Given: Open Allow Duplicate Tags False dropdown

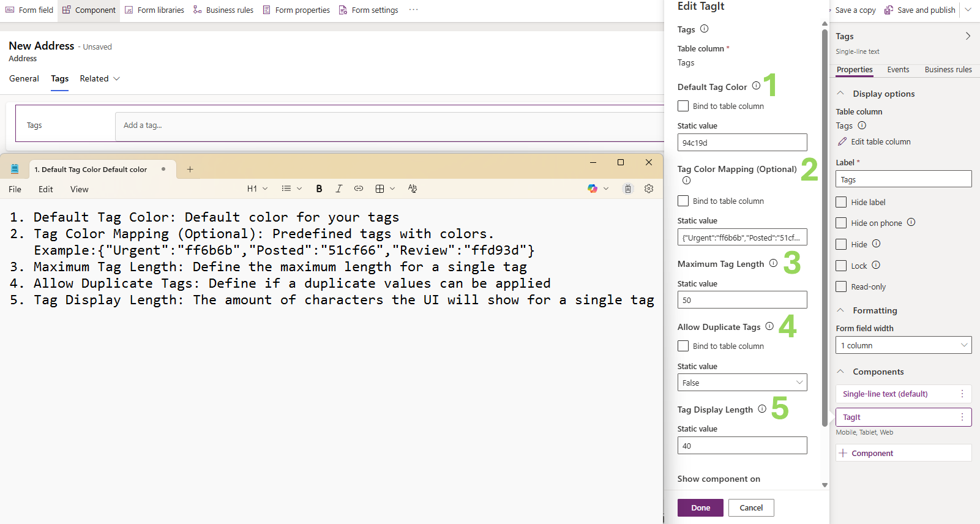Looking at the screenshot, I should click(742, 383).
